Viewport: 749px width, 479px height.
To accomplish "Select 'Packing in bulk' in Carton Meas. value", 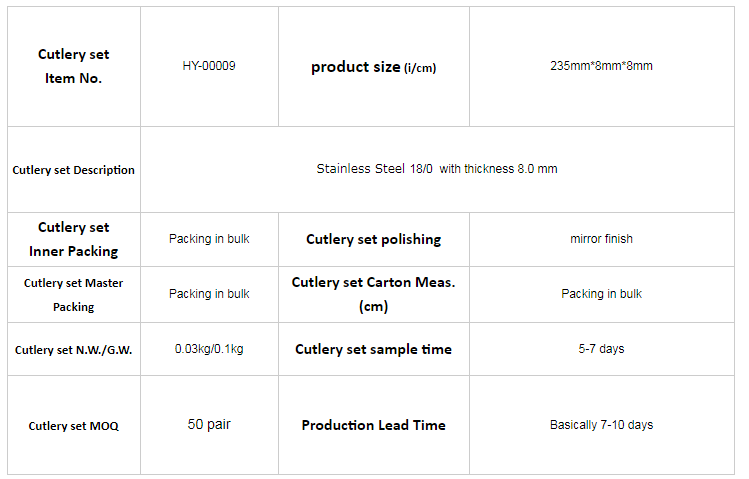I will click(x=601, y=294).
